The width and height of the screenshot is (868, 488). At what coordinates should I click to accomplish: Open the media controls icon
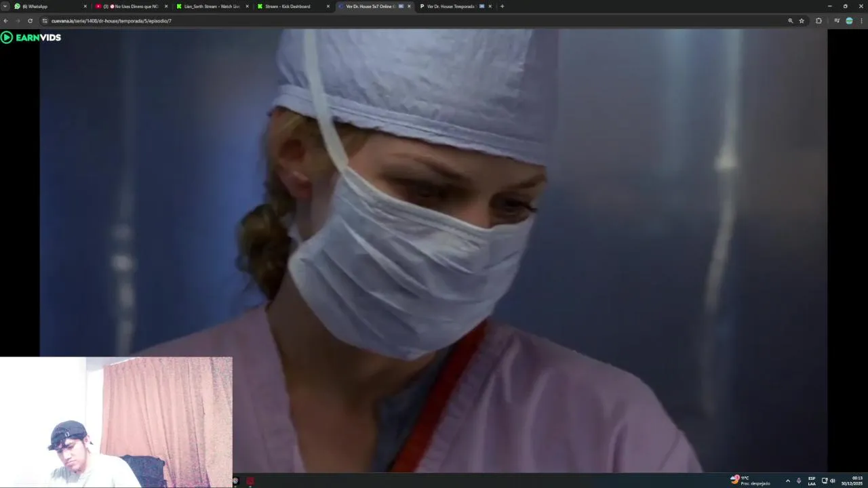[x=837, y=21]
